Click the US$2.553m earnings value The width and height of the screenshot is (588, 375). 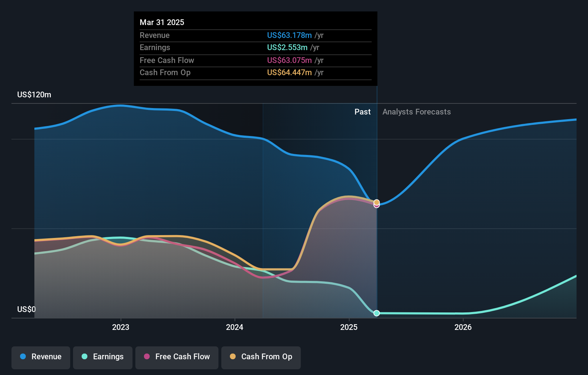pyautogui.click(x=287, y=47)
